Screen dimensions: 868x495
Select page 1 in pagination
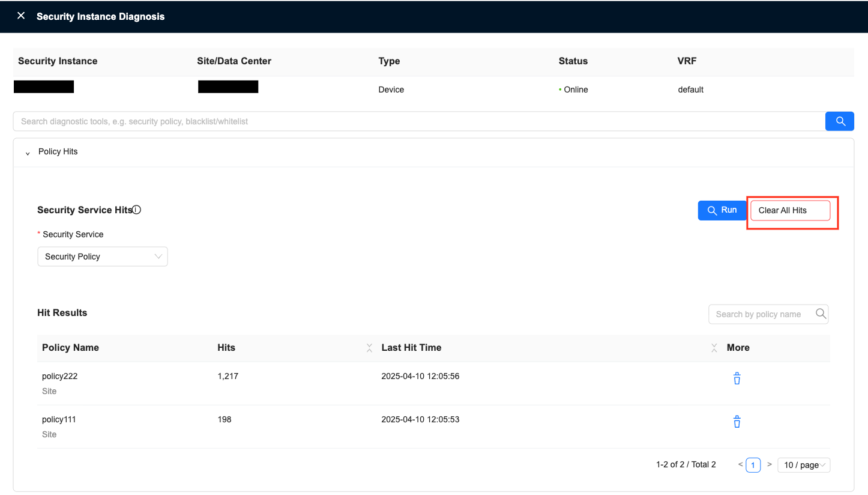753,465
